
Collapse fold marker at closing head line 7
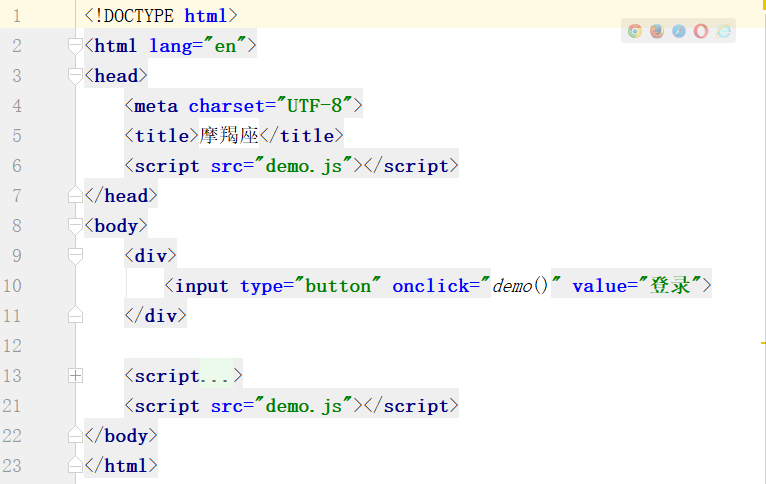coord(75,195)
